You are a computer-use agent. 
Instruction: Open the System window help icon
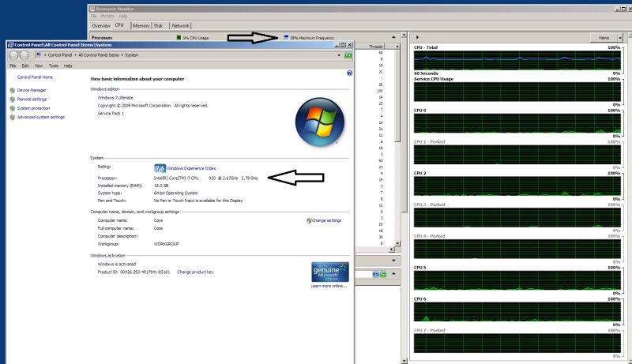pos(349,73)
